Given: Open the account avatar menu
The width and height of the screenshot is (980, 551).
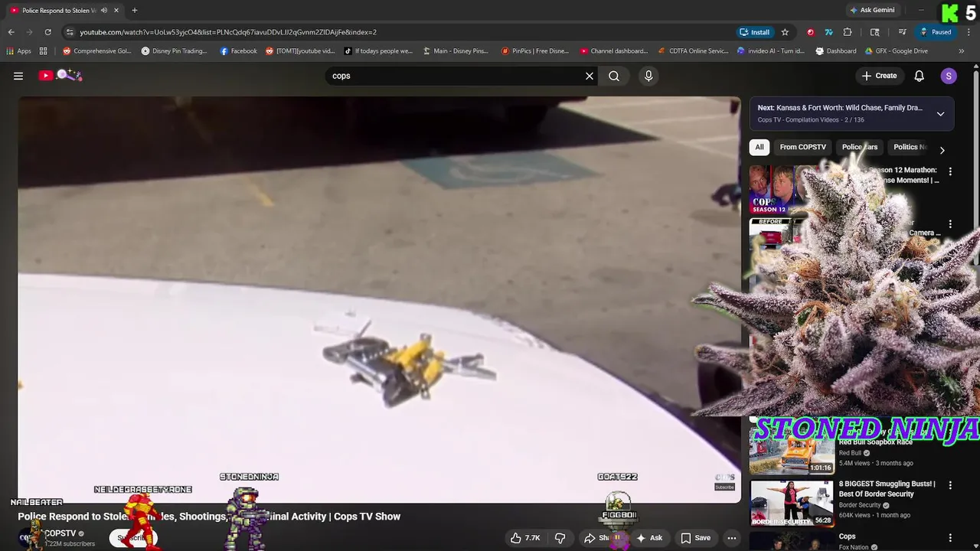Looking at the screenshot, I should (949, 76).
